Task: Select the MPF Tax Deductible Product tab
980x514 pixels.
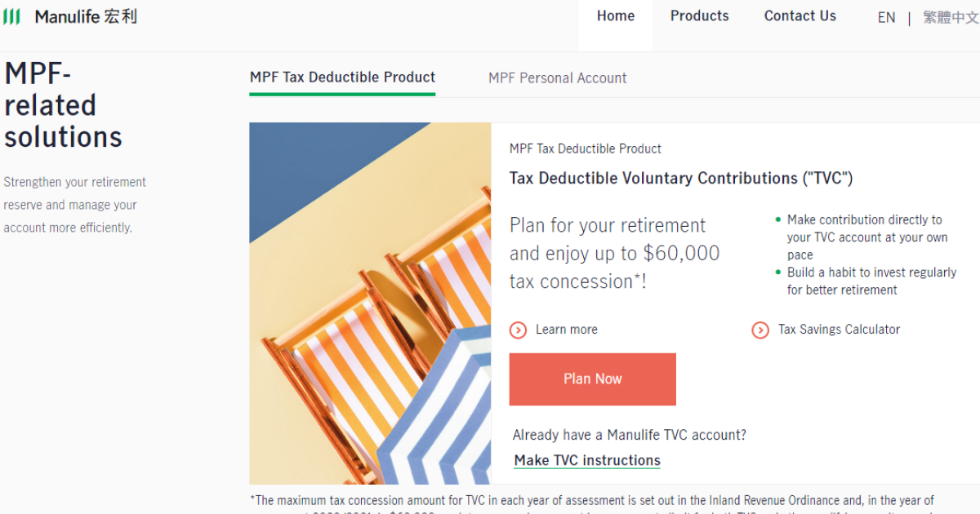Action: pos(342,78)
